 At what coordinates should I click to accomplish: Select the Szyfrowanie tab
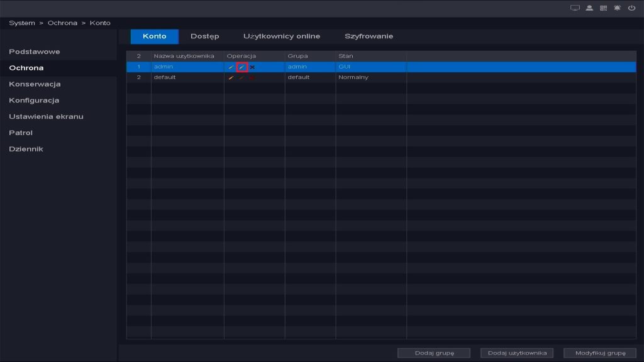pos(369,36)
